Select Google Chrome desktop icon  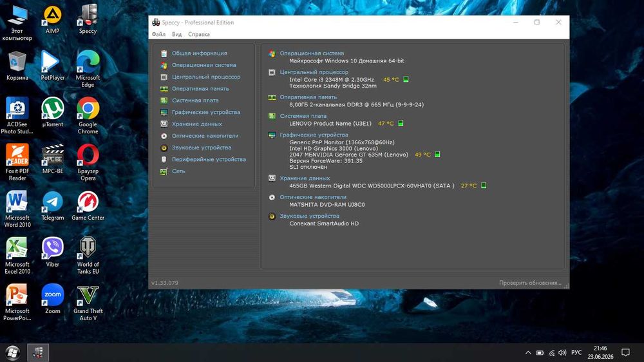[88, 116]
